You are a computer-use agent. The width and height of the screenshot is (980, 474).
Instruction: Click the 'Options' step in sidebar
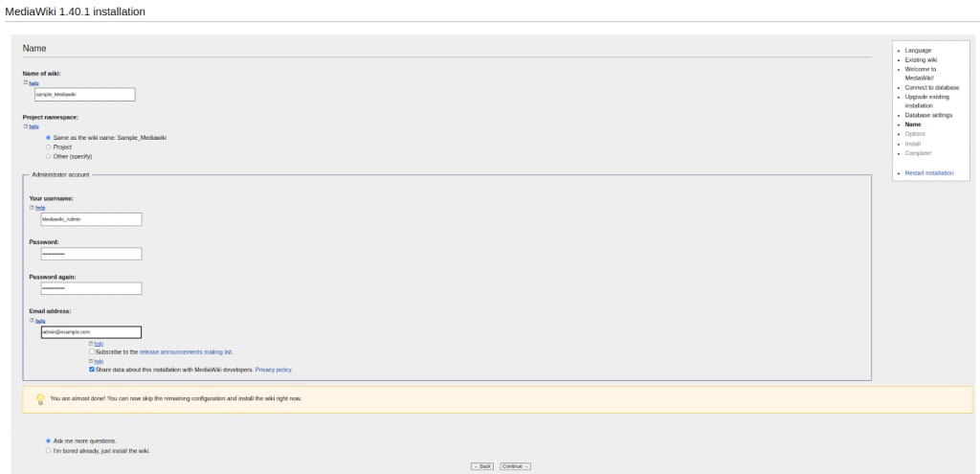click(915, 134)
